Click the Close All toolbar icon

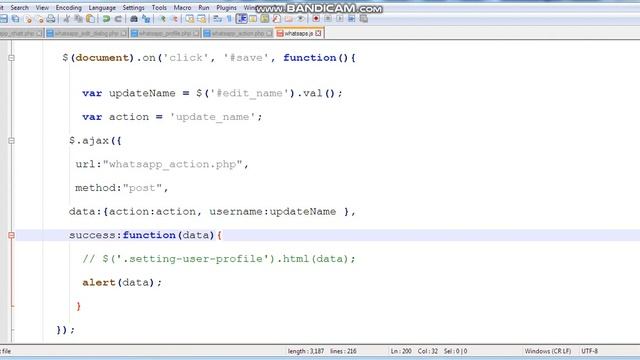point(39,19)
